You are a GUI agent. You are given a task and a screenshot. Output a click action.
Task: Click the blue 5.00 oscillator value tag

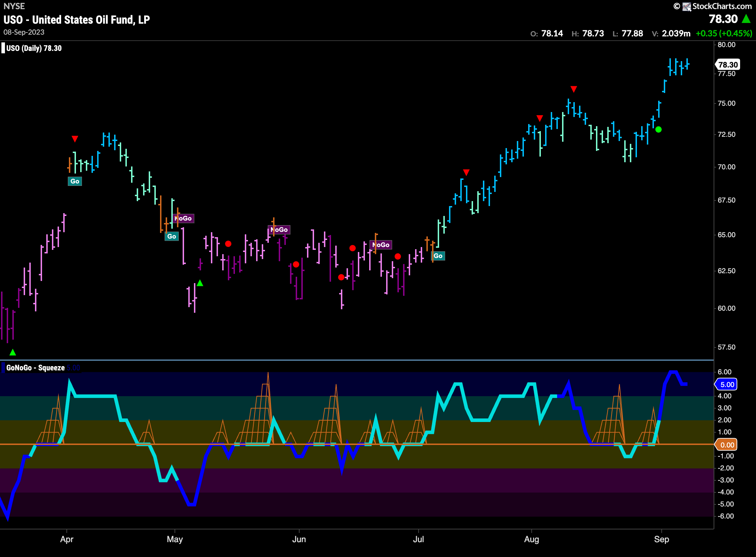pyautogui.click(x=726, y=384)
